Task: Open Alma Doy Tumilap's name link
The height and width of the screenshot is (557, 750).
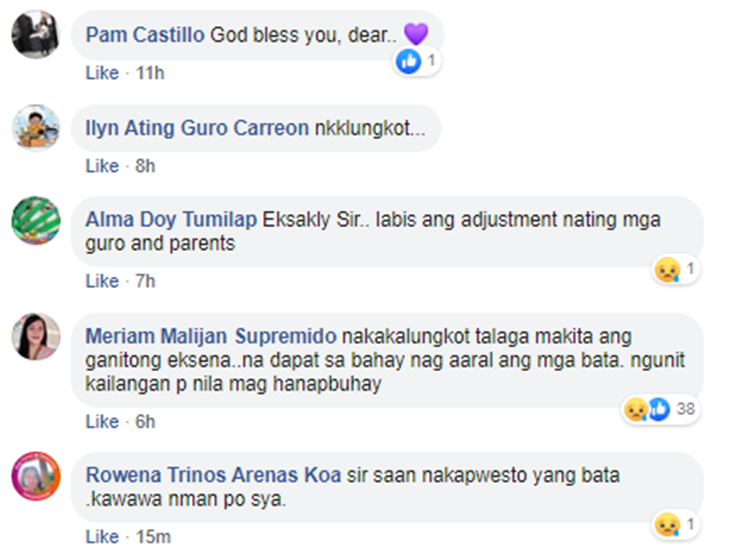Action: point(172,219)
